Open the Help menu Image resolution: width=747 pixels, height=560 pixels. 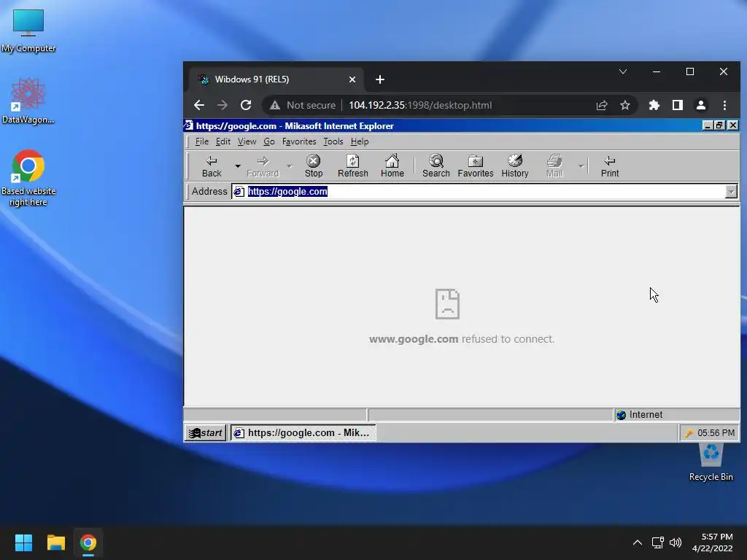[360, 141]
